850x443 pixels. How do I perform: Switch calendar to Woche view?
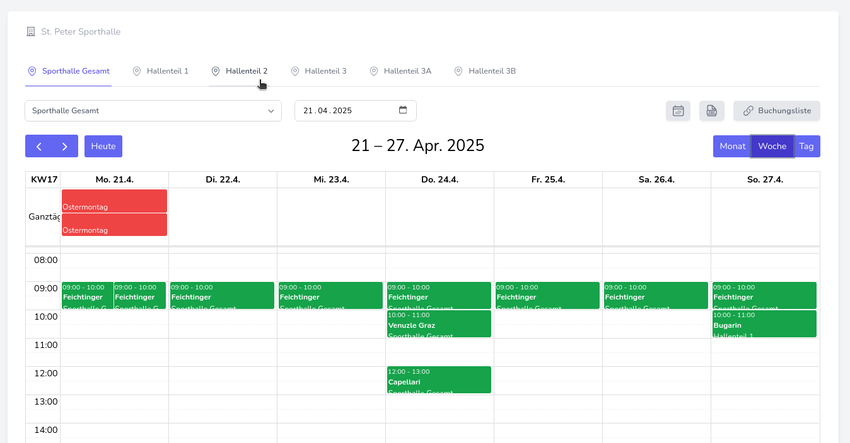tap(772, 146)
